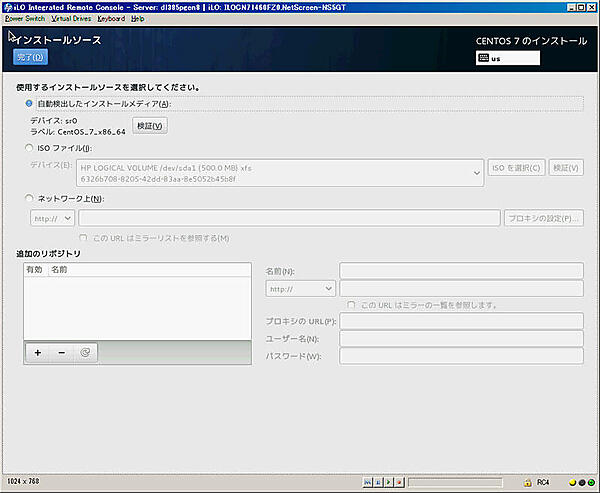Viewport: 600px width, 493px height.
Task: Open the Power Switch menu
Action: [25, 18]
